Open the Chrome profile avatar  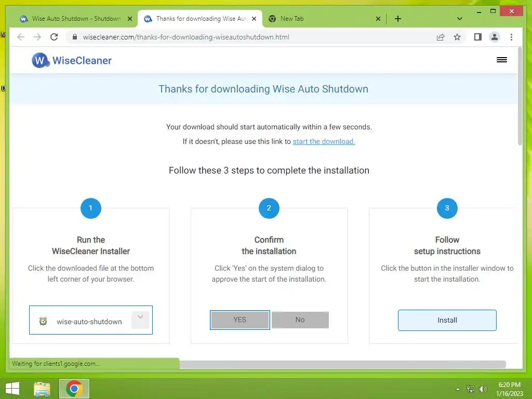pos(495,37)
